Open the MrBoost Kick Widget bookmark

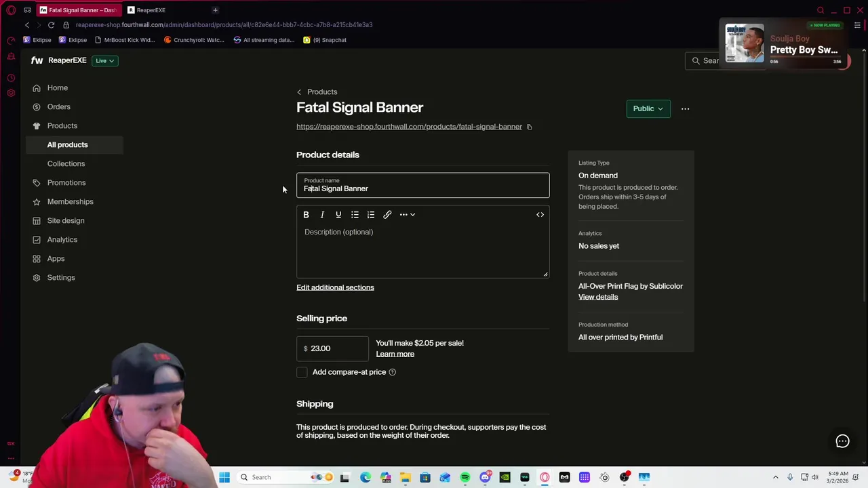[125, 40]
